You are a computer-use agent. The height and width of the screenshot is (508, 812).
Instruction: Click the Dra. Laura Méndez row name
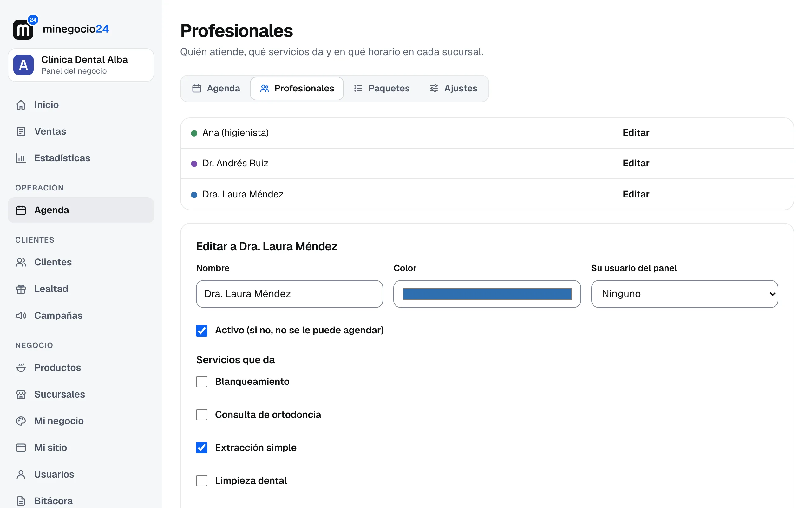tap(243, 194)
